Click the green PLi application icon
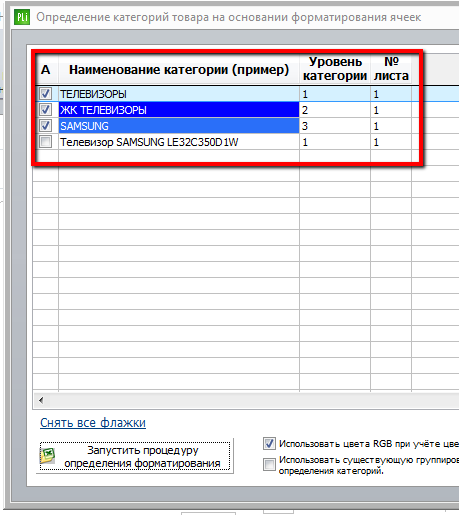459x515 pixels. [x=22, y=17]
